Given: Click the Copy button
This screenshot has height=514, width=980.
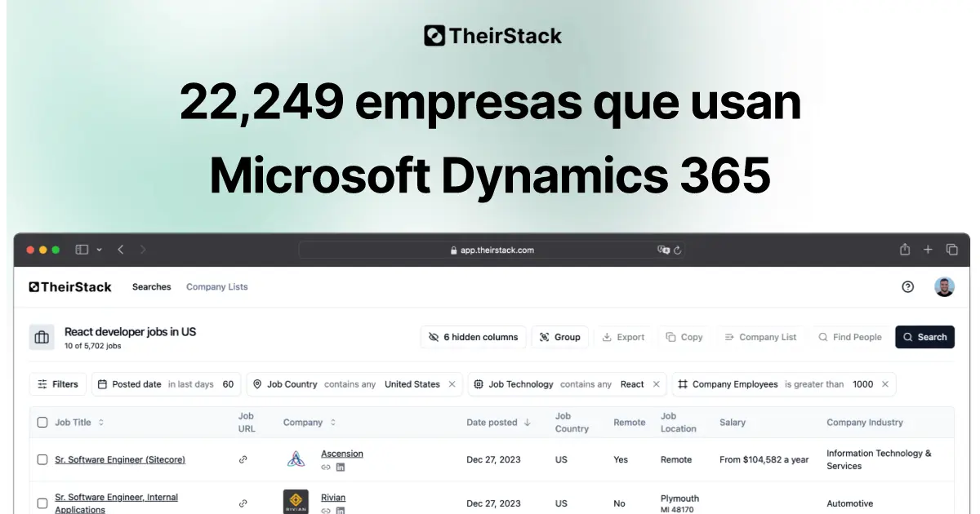Looking at the screenshot, I should click(x=684, y=337).
